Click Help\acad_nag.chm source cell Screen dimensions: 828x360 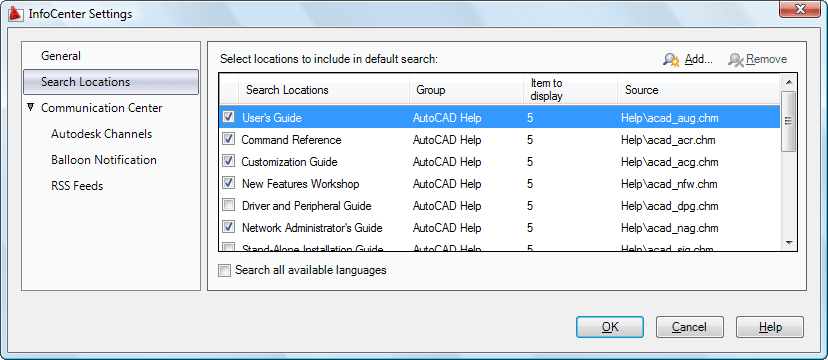coord(670,228)
